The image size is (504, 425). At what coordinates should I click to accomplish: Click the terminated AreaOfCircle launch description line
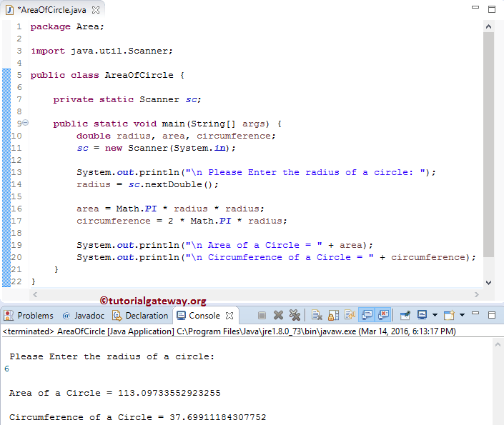[x=229, y=331]
